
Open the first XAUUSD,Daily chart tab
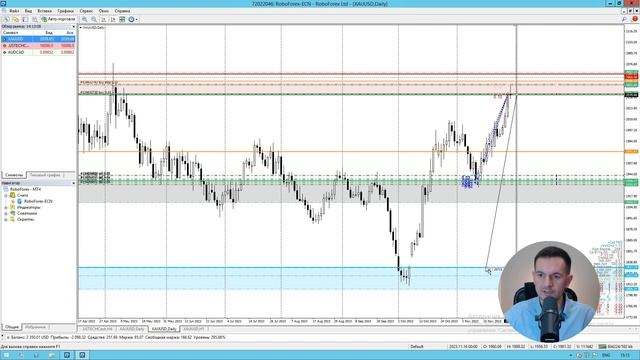coord(132,329)
